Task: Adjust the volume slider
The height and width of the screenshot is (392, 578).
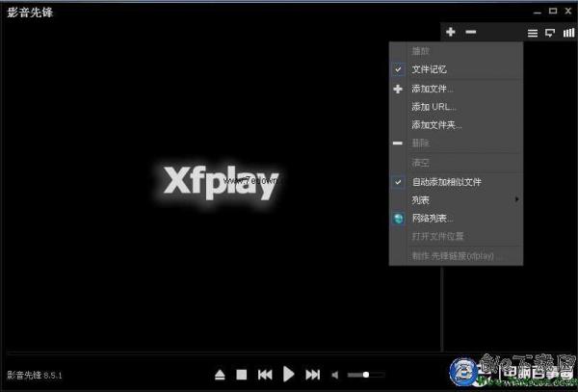Action: coord(366,375)
